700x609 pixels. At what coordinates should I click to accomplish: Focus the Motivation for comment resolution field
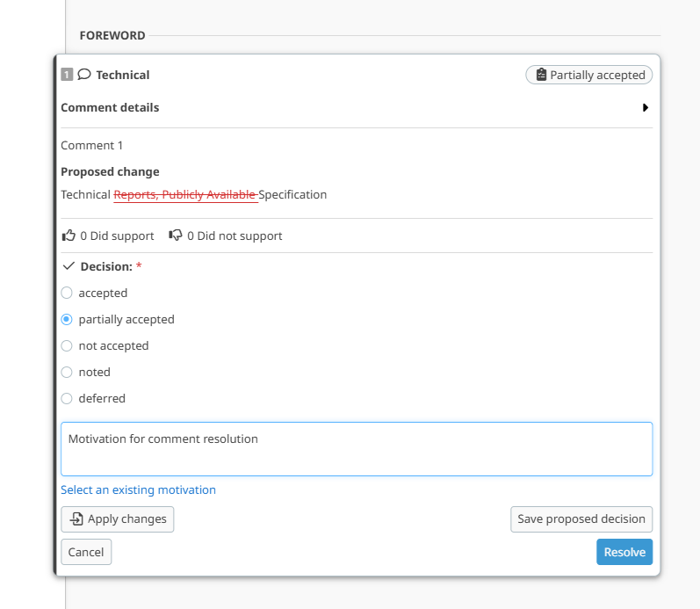coord(356,449)
